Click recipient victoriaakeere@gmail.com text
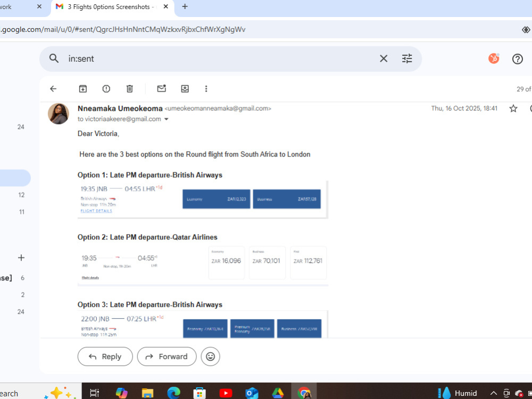This screenshot has height=399, width=532. (123, 119)
